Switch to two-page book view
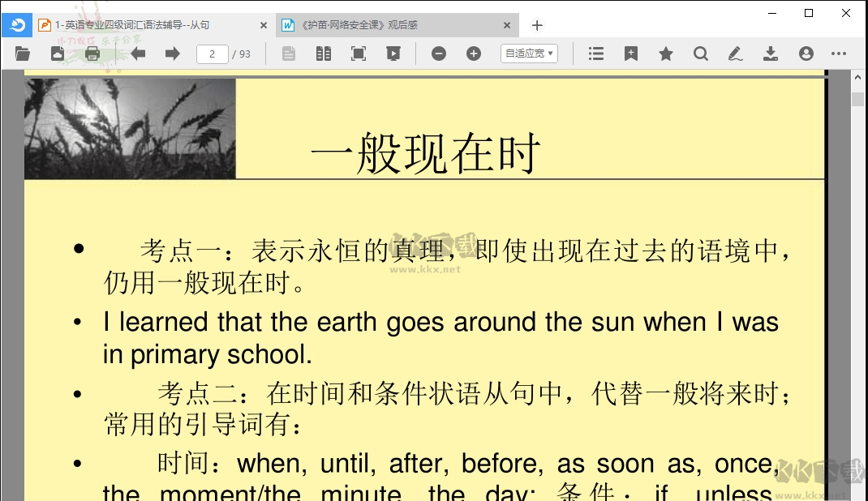 point(323,53)
